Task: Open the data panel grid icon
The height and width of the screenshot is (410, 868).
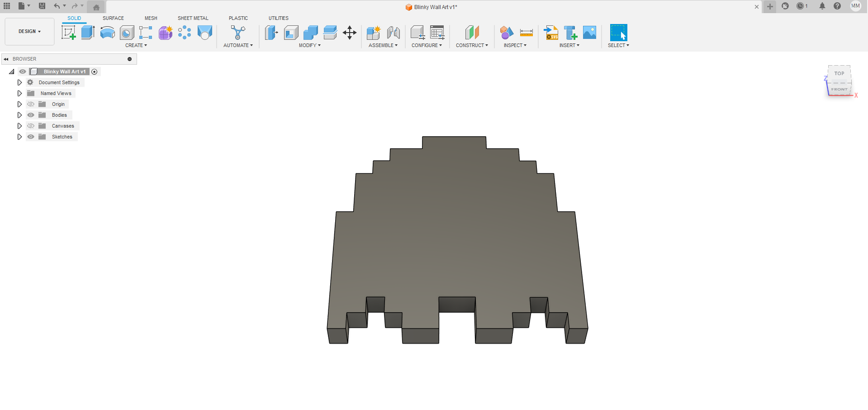Action: pos(7,6)
